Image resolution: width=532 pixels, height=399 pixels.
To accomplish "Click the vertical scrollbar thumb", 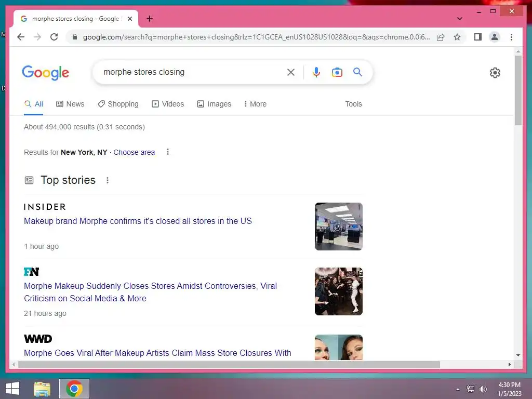I will click(x=518, y=90).
